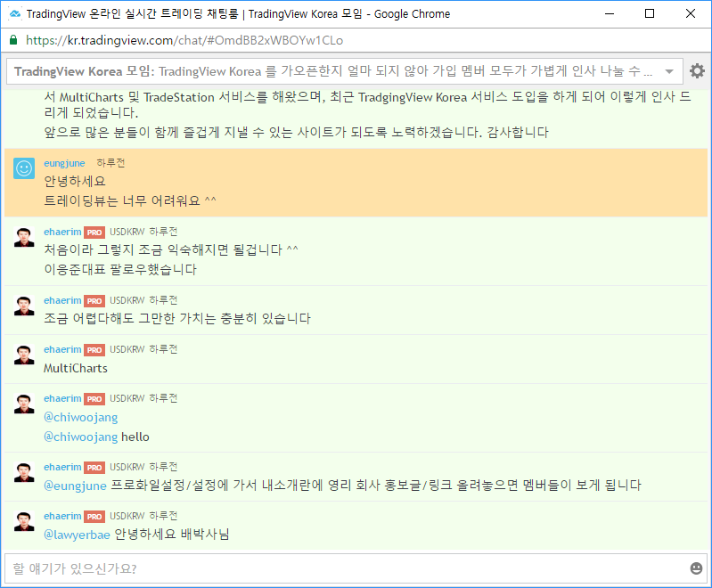Click the TradingView cloud favicon in title bar
Screen dimensions: 712x588
(x=15, y=13)
